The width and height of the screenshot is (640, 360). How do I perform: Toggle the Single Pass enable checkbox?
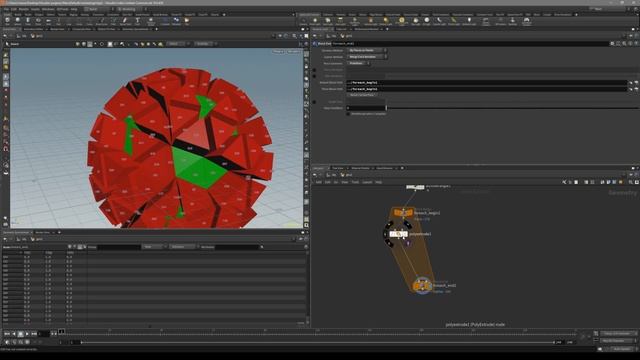[x=314, y=102]
